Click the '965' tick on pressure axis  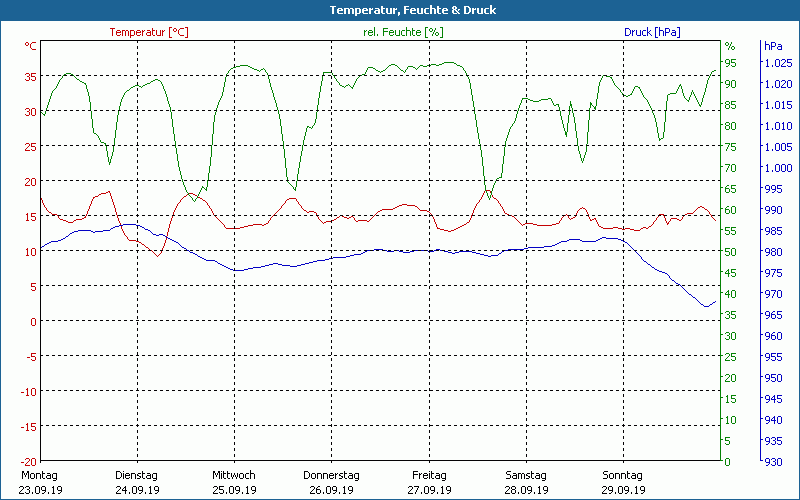coord(773,315)
